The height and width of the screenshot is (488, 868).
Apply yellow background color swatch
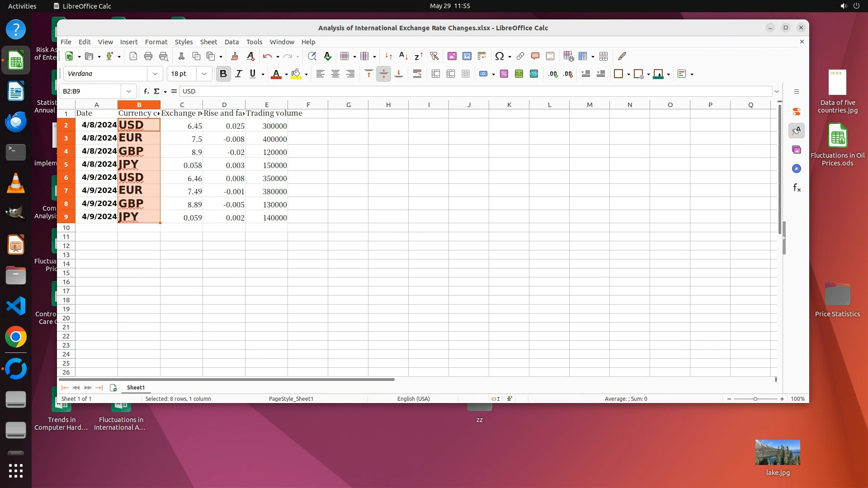pos(296,74)
